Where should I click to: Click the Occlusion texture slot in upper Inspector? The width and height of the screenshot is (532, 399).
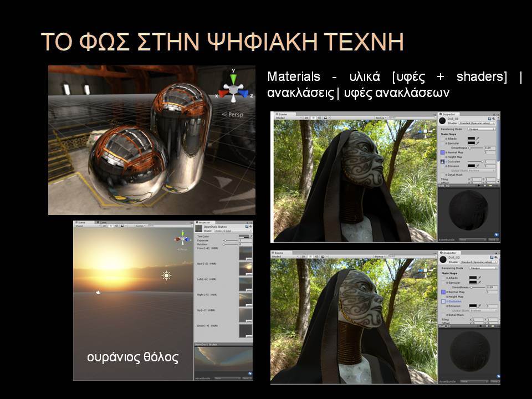442,161
